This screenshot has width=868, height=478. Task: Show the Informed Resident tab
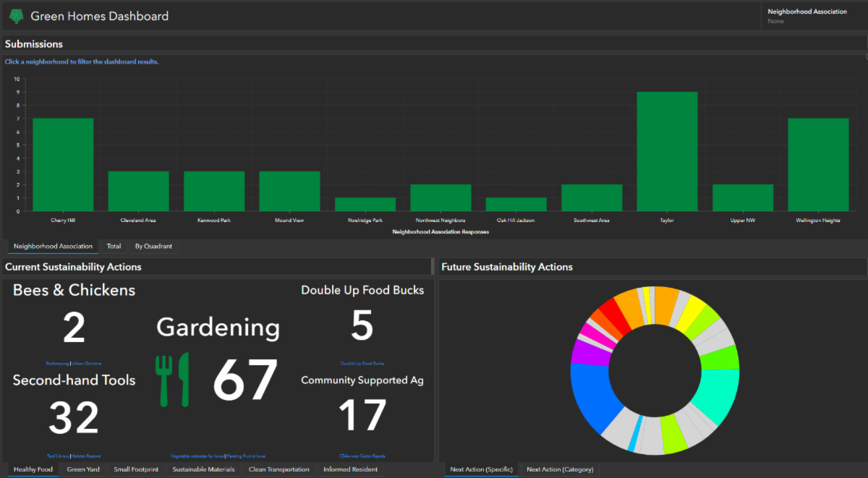(x=350, y=469)
